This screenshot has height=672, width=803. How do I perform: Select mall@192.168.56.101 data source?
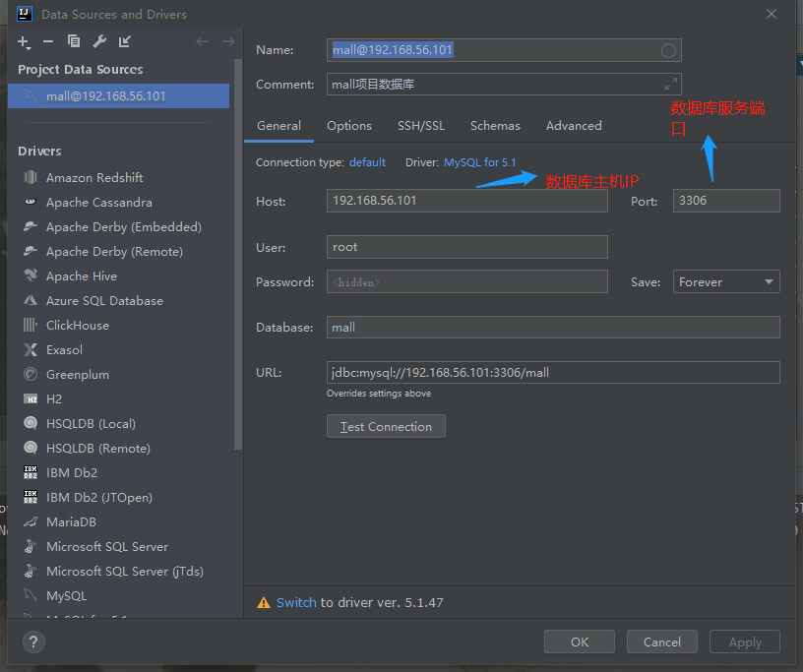[118, 95]
